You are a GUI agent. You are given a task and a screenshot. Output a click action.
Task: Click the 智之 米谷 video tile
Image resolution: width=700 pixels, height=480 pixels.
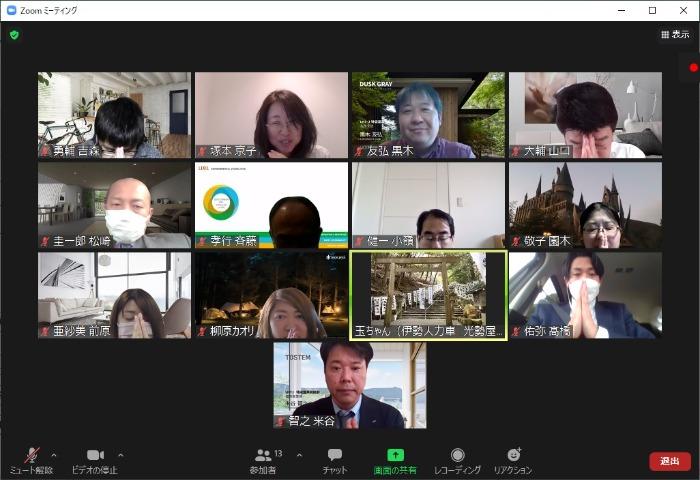(349, 385)
